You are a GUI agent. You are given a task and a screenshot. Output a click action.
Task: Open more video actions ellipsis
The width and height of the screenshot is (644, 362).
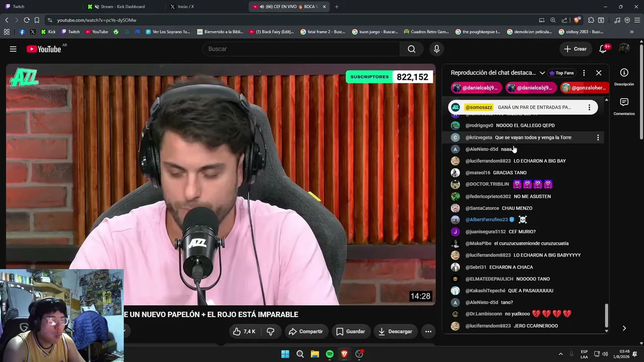(x=428, y=331)
